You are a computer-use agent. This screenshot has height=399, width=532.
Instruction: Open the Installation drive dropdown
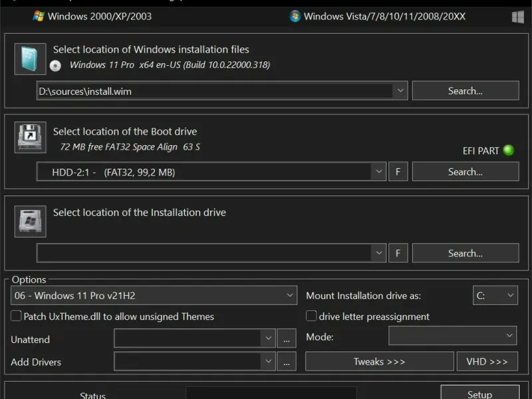[378, 253]
